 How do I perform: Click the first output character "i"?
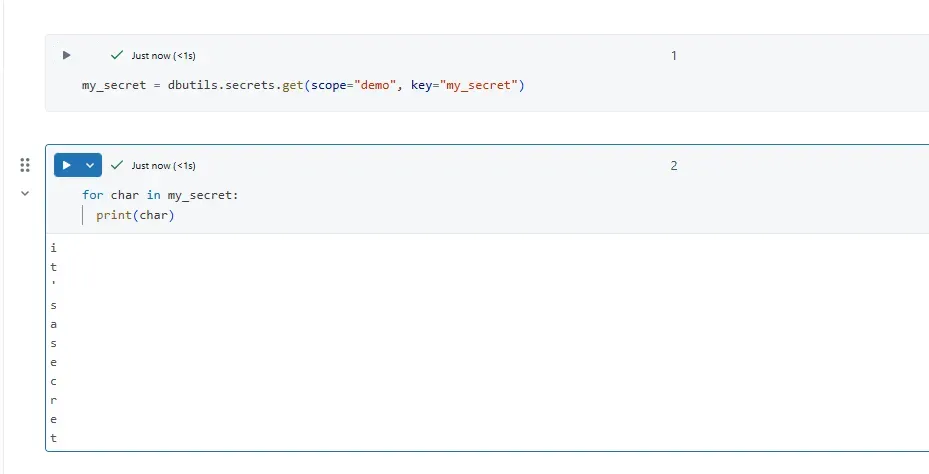[54, 247]
